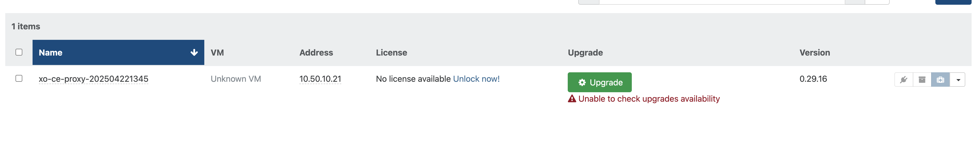Click the Version column header

815,53
